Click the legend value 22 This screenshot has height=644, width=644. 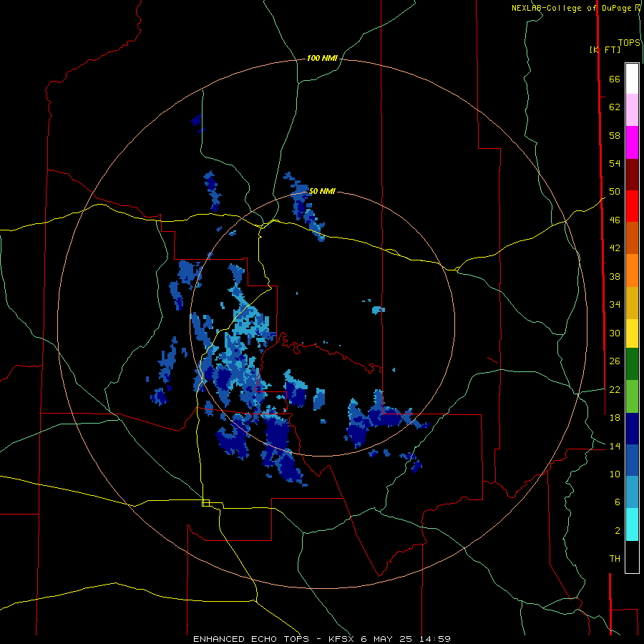(x=615, y=390)
